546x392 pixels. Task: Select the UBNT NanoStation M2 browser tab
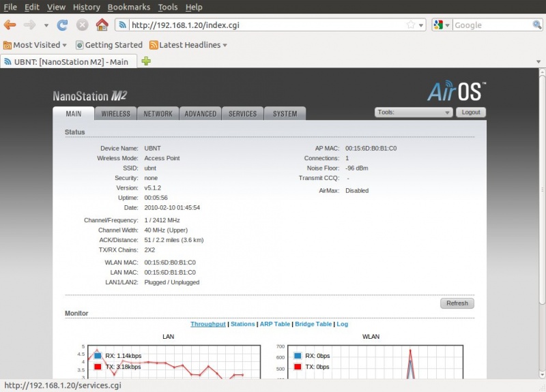pyautogui.click(x=69, y=61)
